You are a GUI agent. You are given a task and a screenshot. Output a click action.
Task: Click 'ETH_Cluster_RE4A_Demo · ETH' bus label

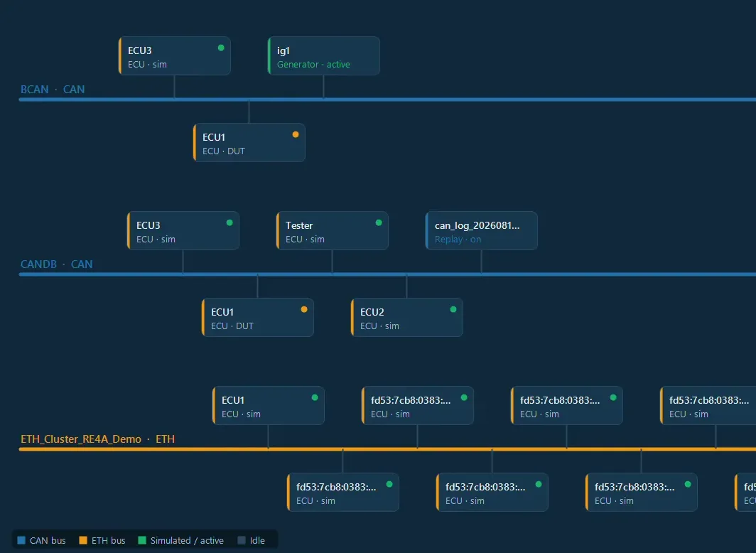coord(97,439)
